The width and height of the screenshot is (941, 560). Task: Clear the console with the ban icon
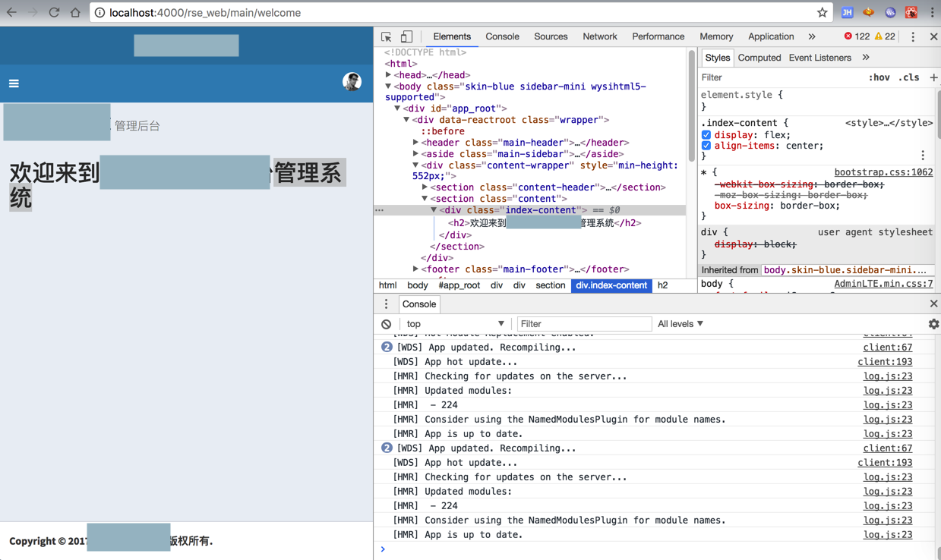[x=386, y=324]
